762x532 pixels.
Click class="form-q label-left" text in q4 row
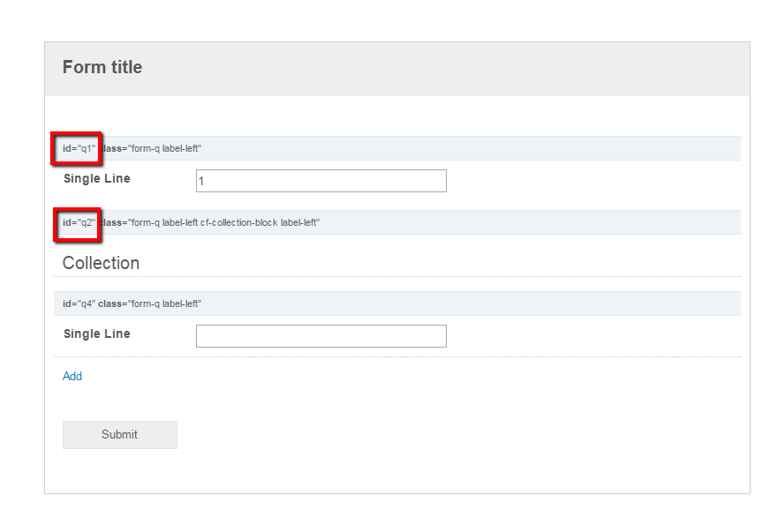pos(150,303)
